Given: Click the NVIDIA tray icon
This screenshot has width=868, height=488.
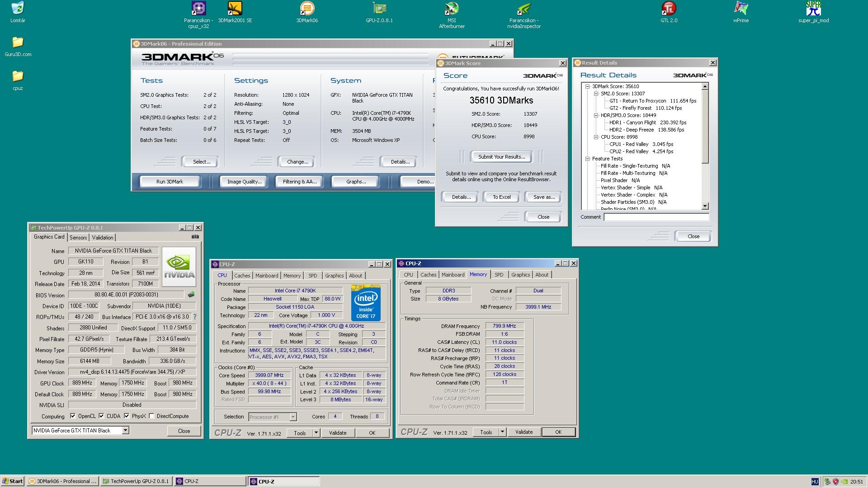Looking at the screenshot, I should coord(844,482).
